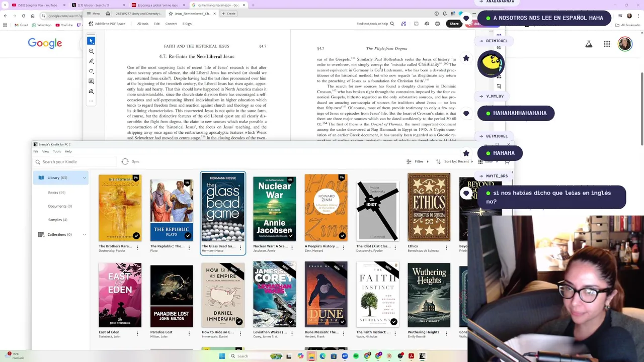The height and width of the screenshot is (362, 644).
Task: Open more tools ellipsis in PDF sidebar
Action: pos(91,101)
